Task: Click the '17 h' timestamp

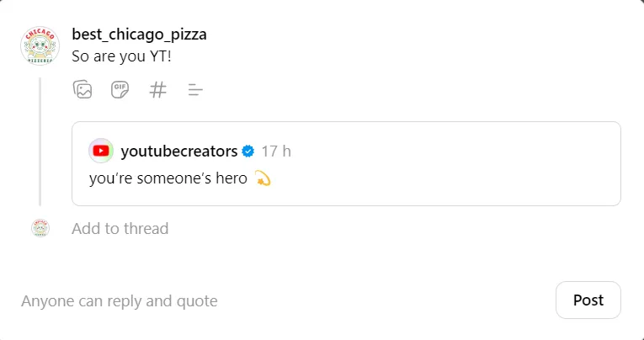Action: click(276, 151)
